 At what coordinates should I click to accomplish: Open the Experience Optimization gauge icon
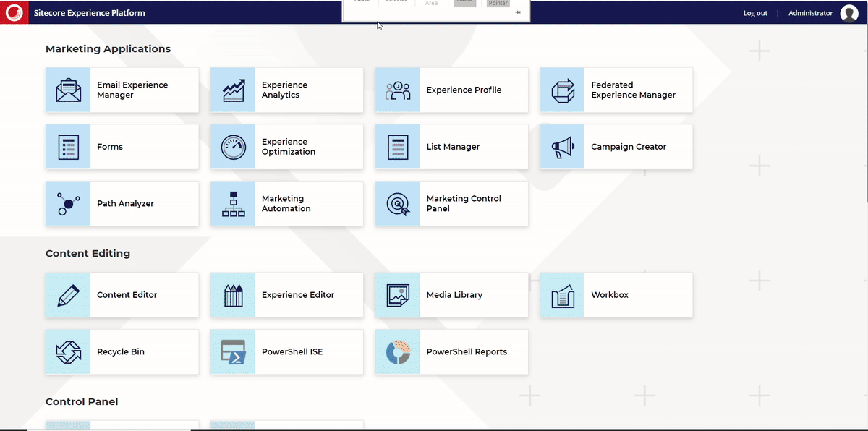pyautogui.click(x=233, y=147)
